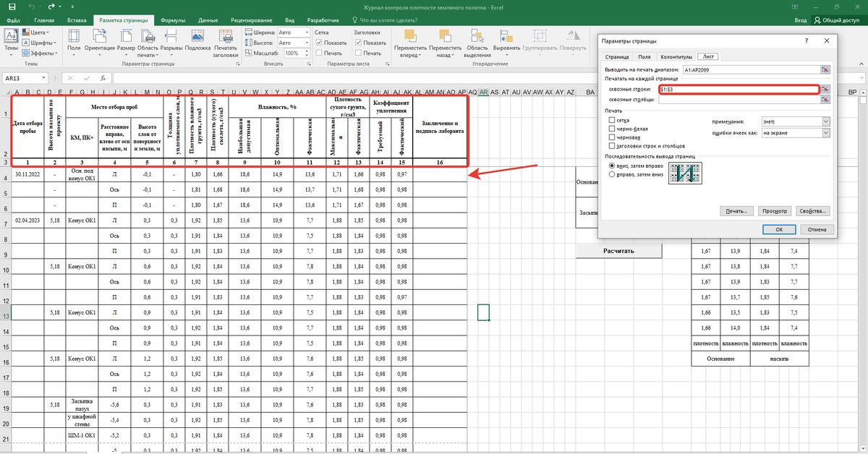Uncheck Показать under Сетка in the ribbon
Screen dimensions: 868x454
pos(319,43)
